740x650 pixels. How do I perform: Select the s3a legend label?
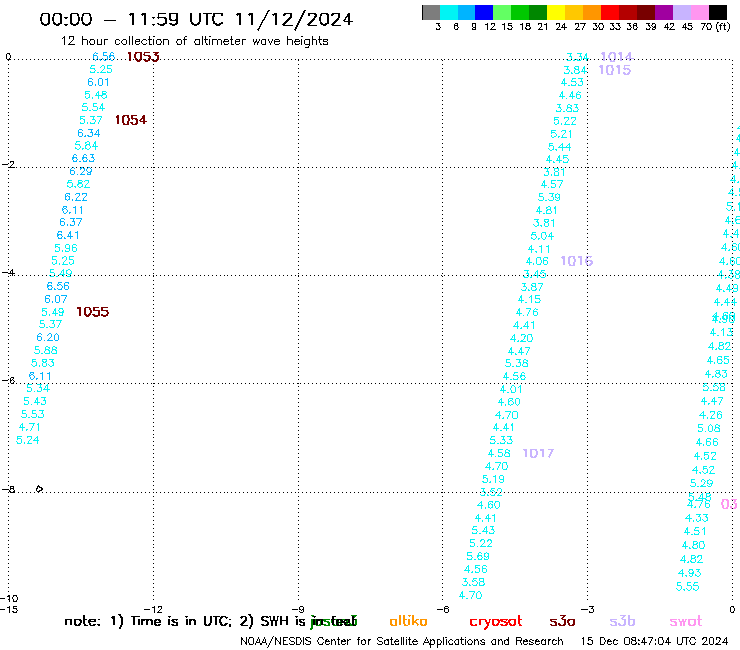(562, 621)
